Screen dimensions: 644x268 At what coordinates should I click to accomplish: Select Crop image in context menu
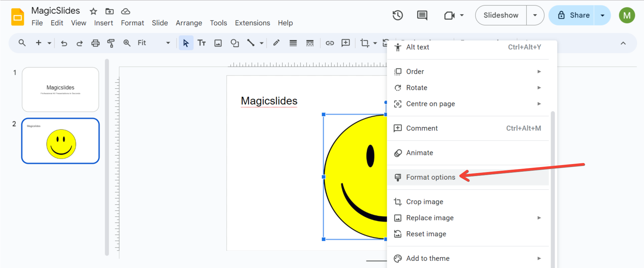pyautogui.click(x=424, y=202)
